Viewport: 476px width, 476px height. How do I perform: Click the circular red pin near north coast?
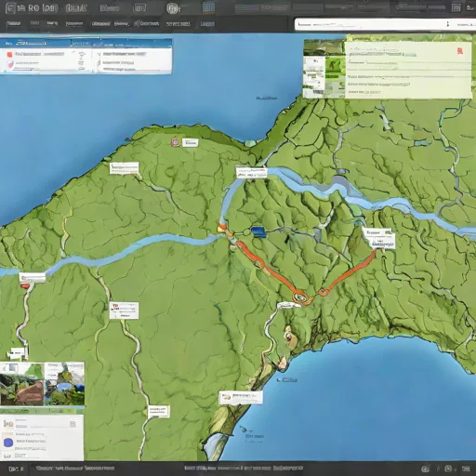pos(175,142)
